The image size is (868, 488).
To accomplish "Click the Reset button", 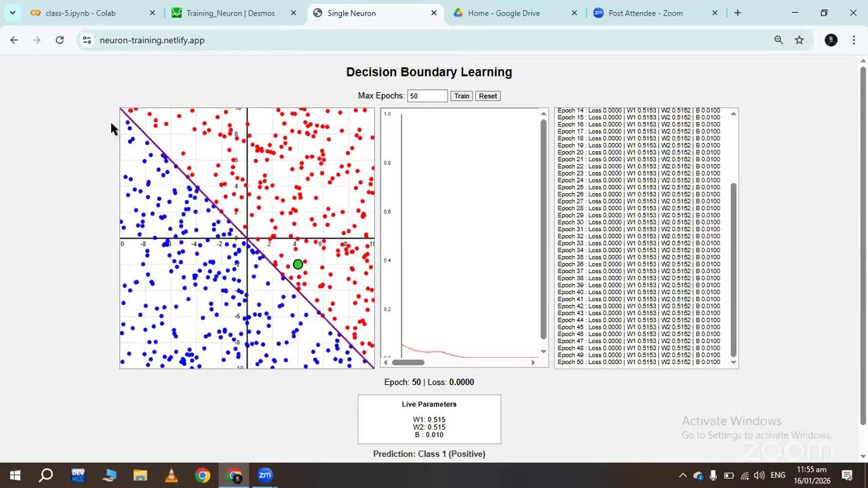I will [488, 96].
